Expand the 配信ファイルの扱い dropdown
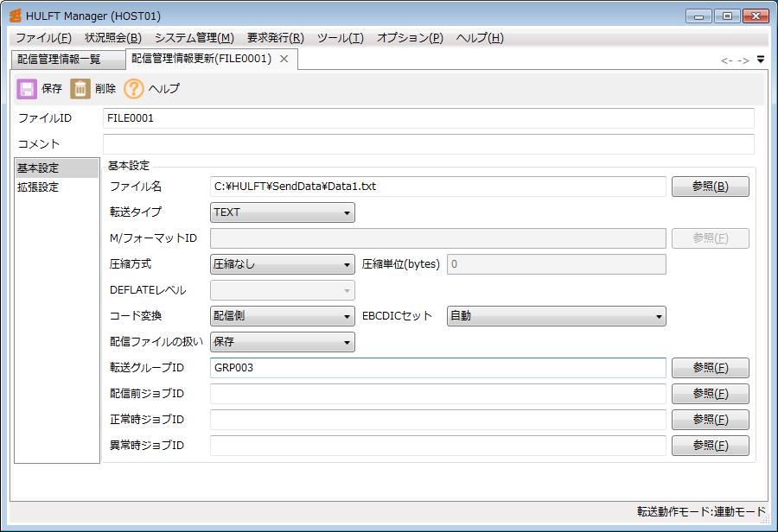Image resolution: width=778 pixels, height=532 pixels. click(x=283, y=342)
